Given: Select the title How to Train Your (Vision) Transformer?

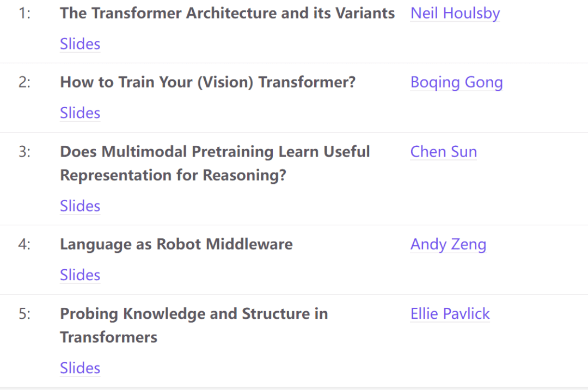Looking at the screenshot, I should [207, 82].
